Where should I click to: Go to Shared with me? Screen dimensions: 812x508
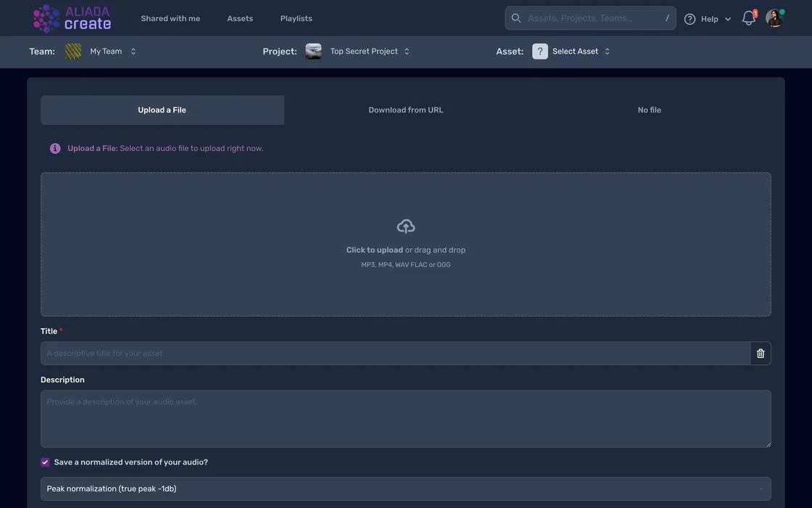170,18
